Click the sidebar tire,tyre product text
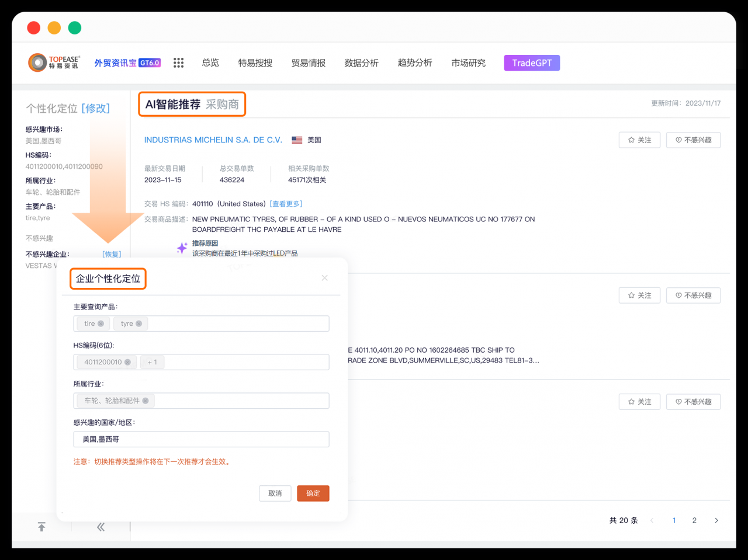Screen dimensions: 748x560 pos(38,218)
